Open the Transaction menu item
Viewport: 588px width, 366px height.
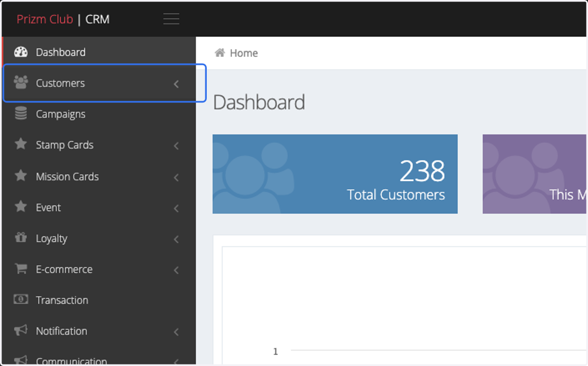[x=99, y=300]
